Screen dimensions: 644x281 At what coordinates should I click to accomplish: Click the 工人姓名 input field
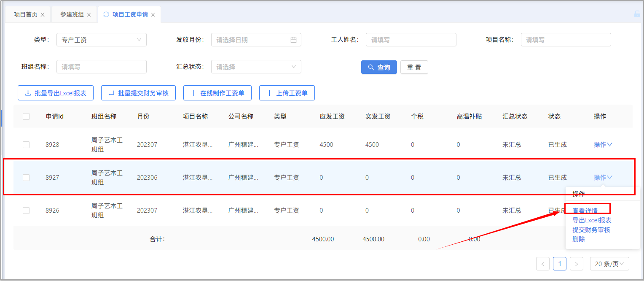(411, 40)
